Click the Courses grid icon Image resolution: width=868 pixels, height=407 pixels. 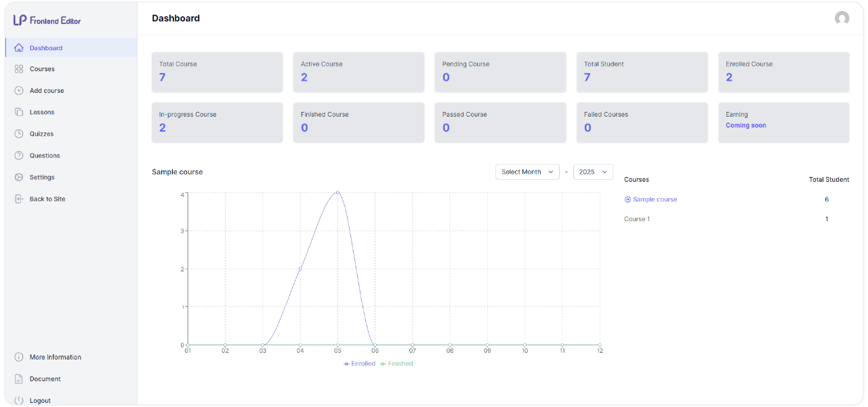(x=18, y=69)
